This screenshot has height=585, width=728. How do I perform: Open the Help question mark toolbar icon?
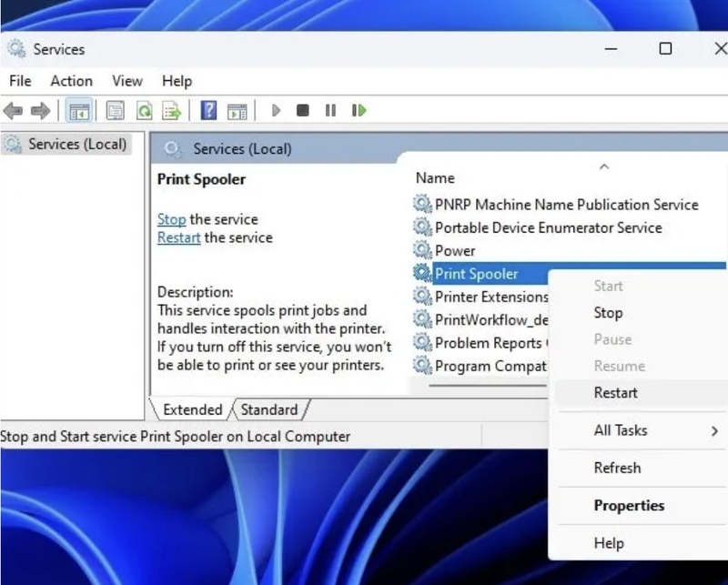pos(208,110)
